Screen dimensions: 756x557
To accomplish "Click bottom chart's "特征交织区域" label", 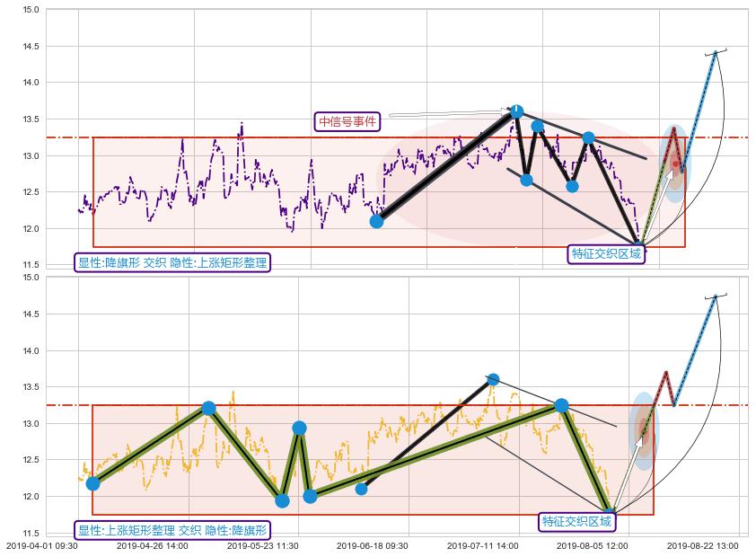I will click(576, 521).
